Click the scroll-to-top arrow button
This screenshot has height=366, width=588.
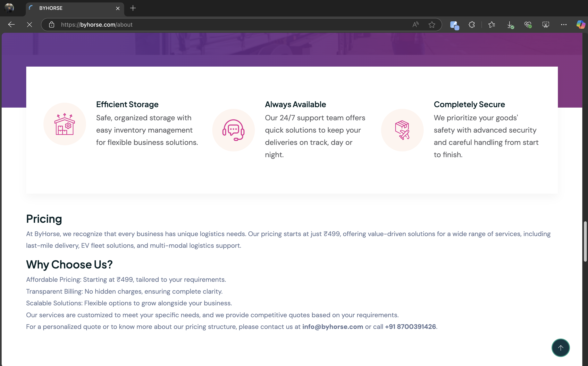[x=560, y=348]
